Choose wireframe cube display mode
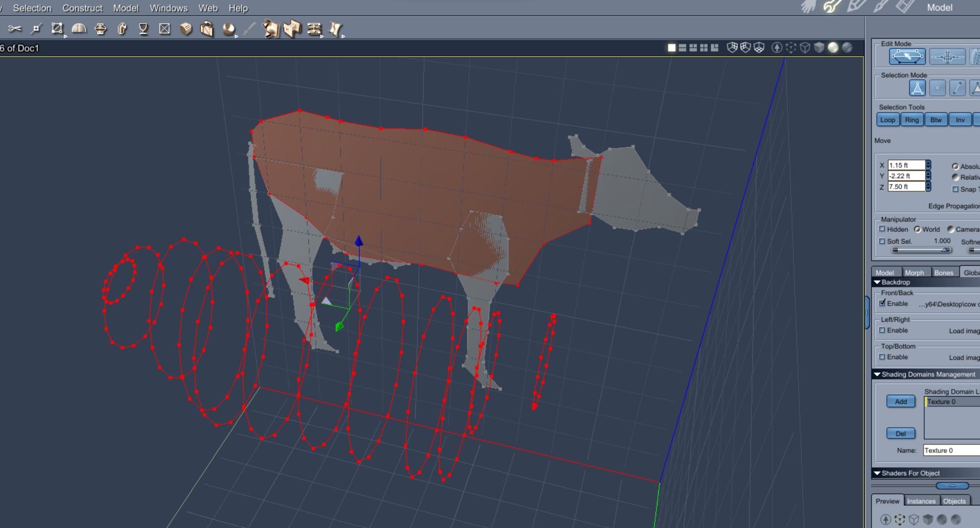 pos(805,48)
